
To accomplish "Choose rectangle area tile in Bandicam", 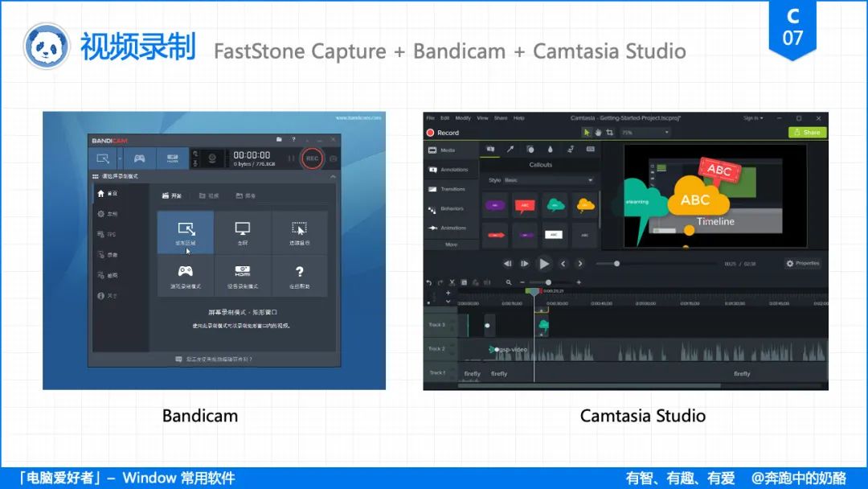I will click(186, 232).
